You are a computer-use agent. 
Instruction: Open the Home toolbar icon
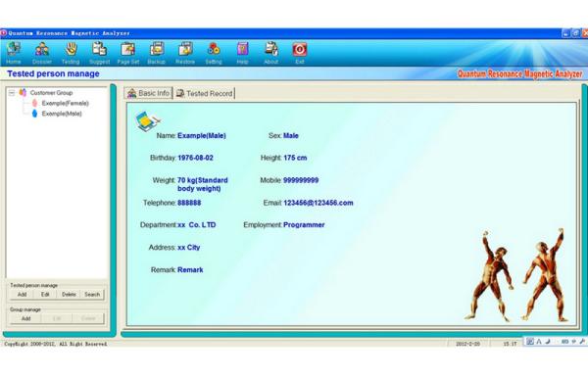tap(14, 50)
